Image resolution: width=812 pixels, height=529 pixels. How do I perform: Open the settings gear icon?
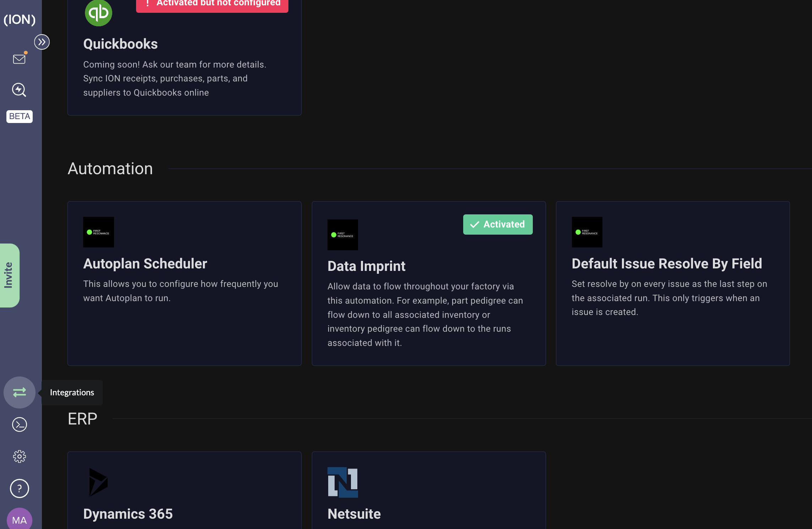tap(20, 456)
